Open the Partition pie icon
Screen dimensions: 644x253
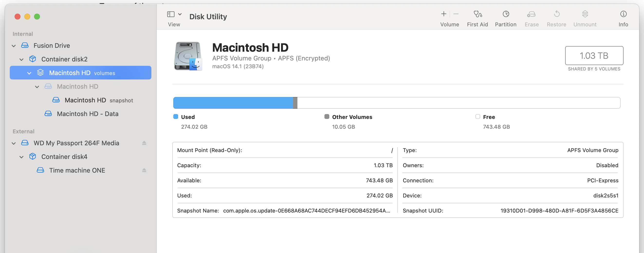tap(506, 14)
